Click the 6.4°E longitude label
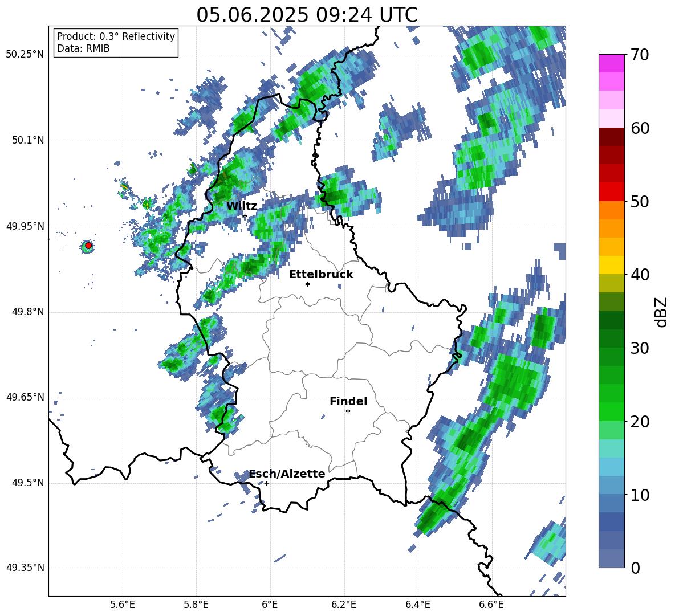Image resolution: width=675 pixels, height=616 pixels. pos(417,605)
